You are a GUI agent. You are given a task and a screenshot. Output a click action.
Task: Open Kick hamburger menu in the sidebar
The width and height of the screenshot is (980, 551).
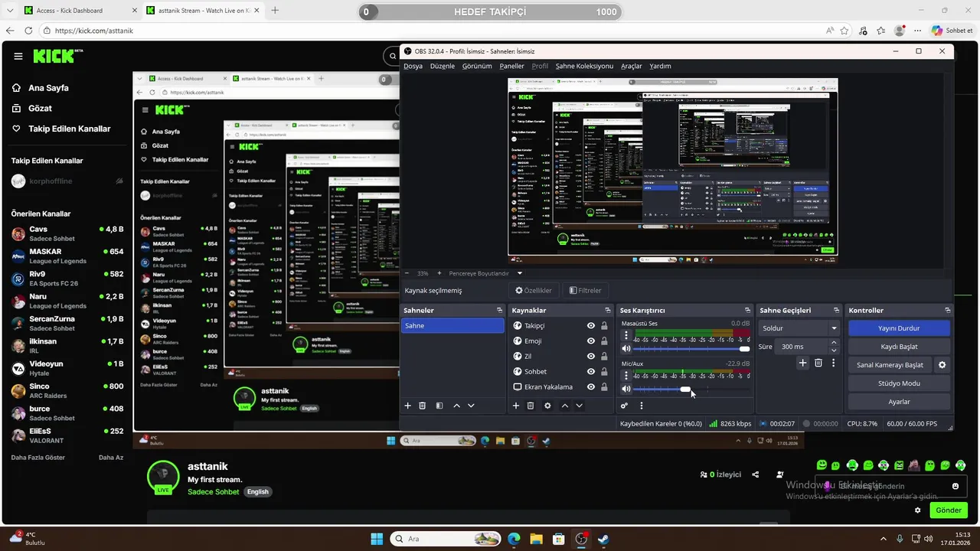point(18,56)
